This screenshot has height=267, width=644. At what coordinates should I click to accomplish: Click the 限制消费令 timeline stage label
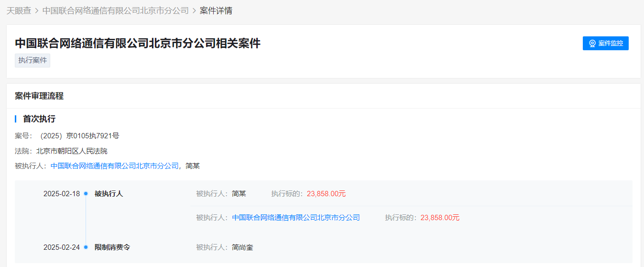112,247
